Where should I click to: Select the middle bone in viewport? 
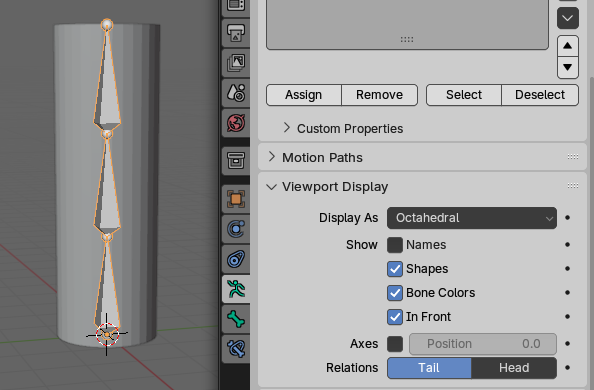tap(107, 186)
